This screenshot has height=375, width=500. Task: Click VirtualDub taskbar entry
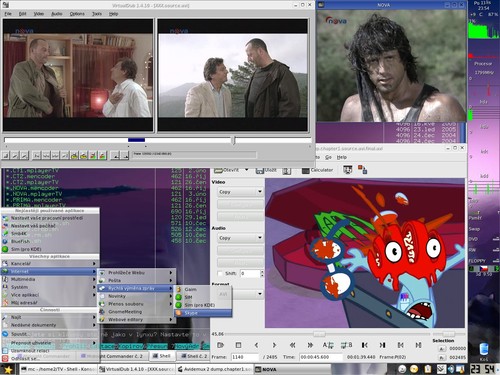(137, 369)
